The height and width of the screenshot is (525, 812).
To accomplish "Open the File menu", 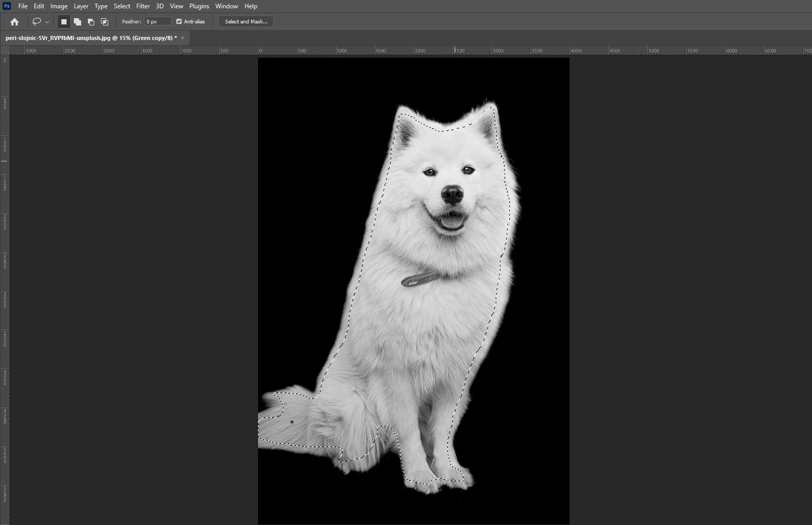I will tap(23, 6).
